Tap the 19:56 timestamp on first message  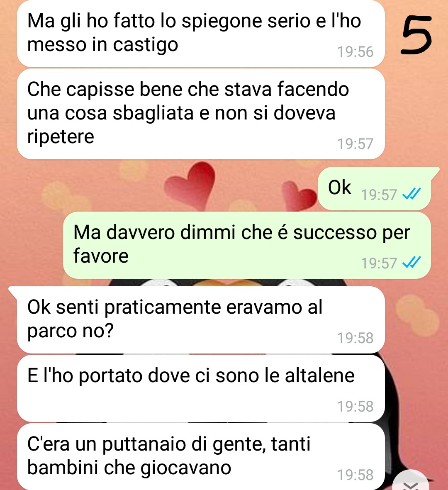[x=355, y=52]
